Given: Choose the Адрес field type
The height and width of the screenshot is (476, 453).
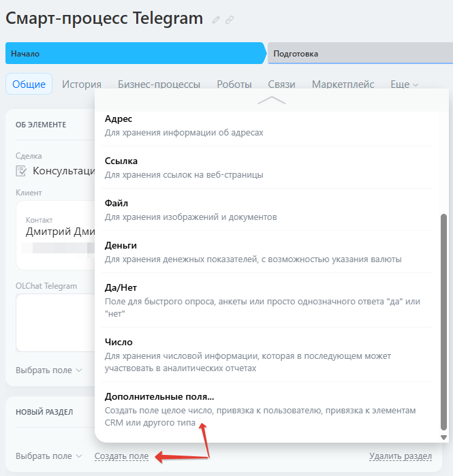Looking at the screenshot, I should tap(266, 125).
